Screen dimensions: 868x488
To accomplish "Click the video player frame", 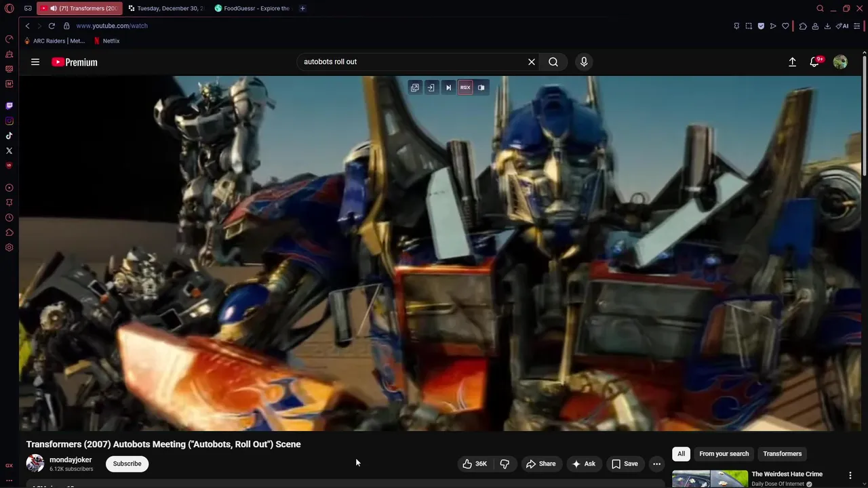I will [x=440, y=253].
